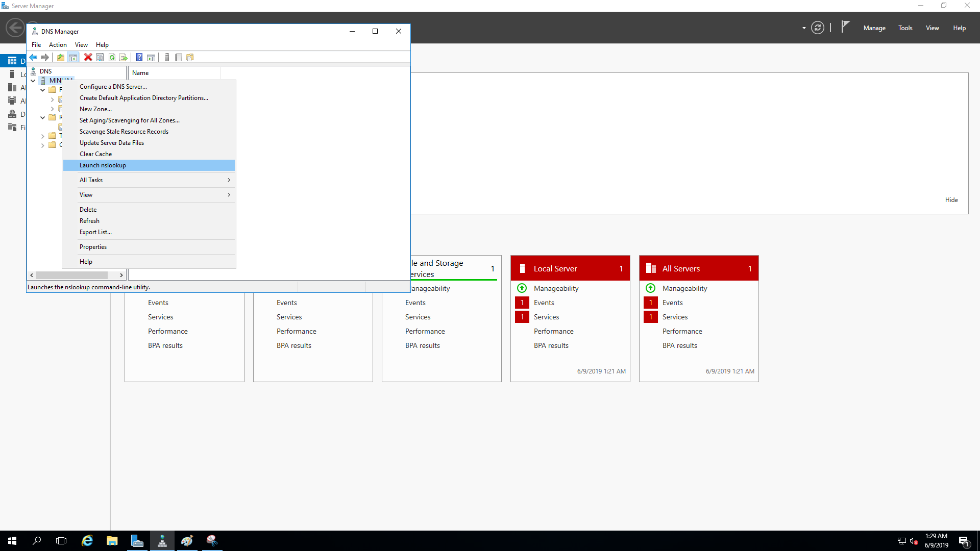Expand the All Tasks submenu arrow
980x551 pixels.
228,180
